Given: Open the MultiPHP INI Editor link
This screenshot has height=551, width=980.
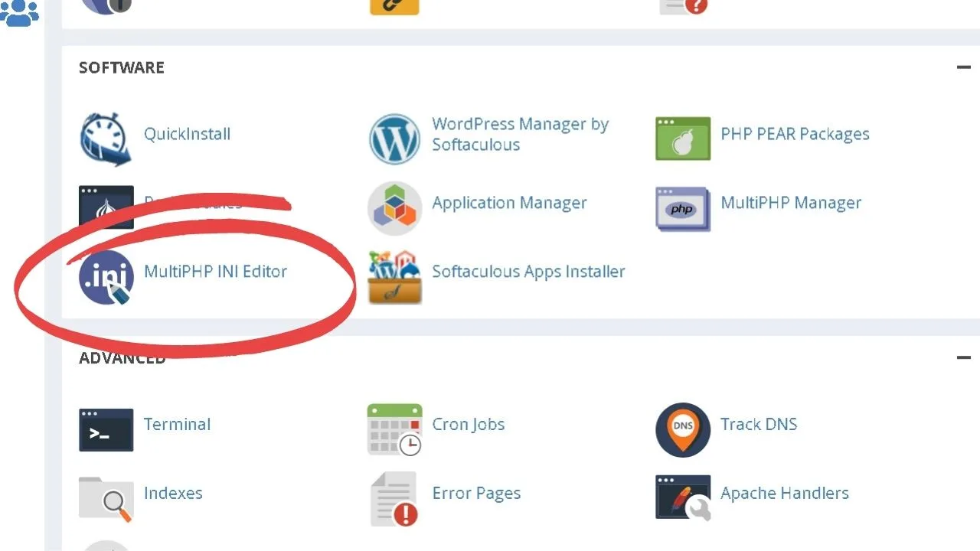Looking at the screenshot, I should [x=215, y=271].
